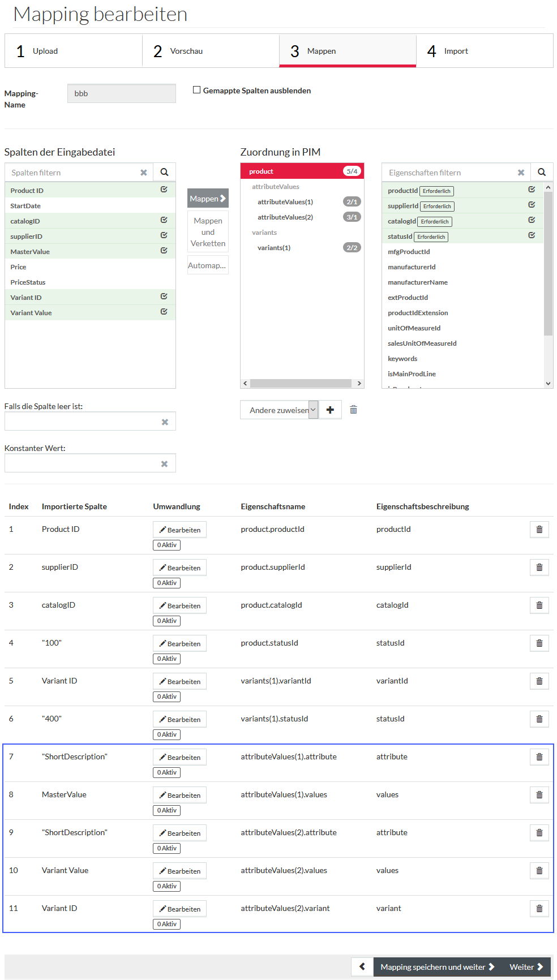The image size is (557, 980).
Task: Select StartDate input column
Action: point(90,205)
